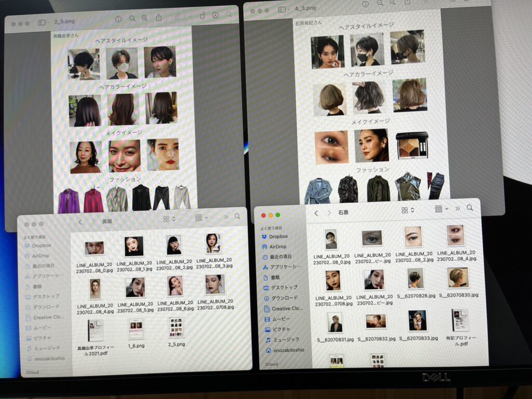
Task: Open onozakitoshio home in 石原 Finder sidebar
Action: pyautogui.click(x=285, y=350)
